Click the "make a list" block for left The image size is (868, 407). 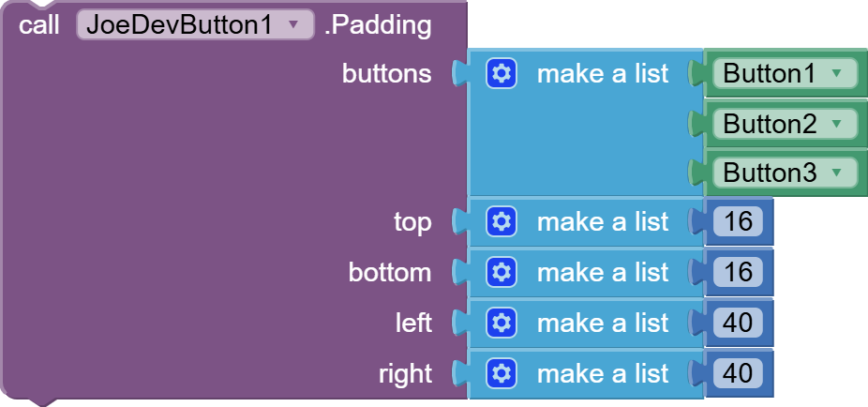602,323
